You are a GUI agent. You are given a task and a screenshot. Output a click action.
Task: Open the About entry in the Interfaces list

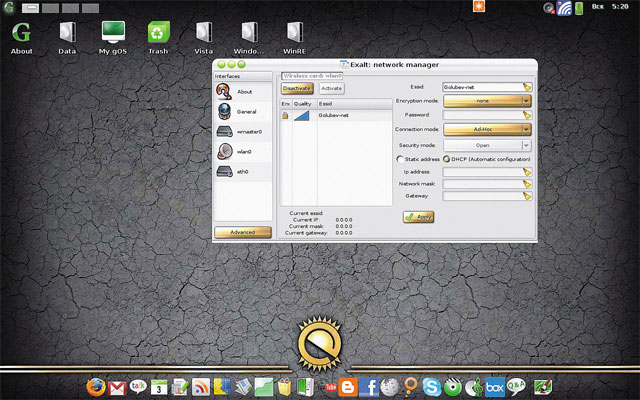coord(243,92)
